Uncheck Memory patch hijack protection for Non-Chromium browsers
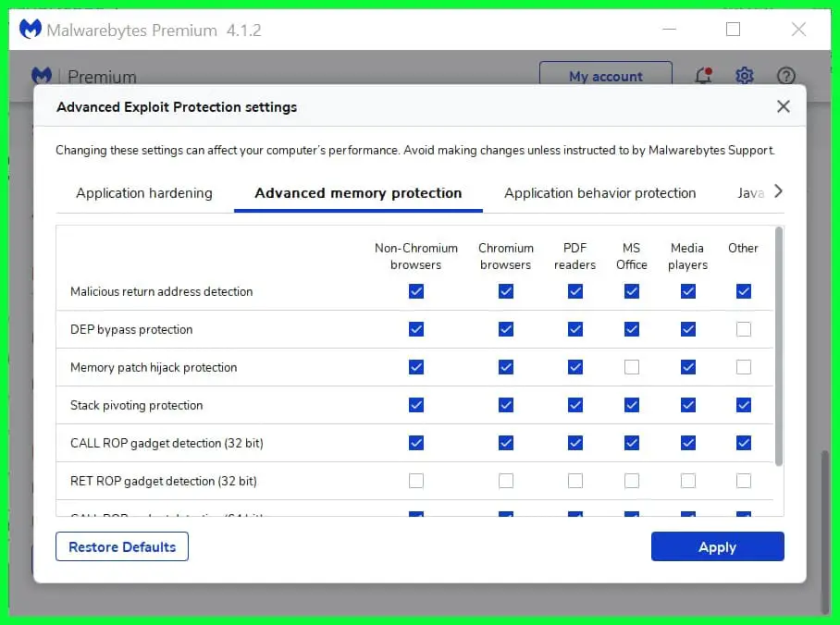Viewport: 840px width, 625px height. [416, 367]
